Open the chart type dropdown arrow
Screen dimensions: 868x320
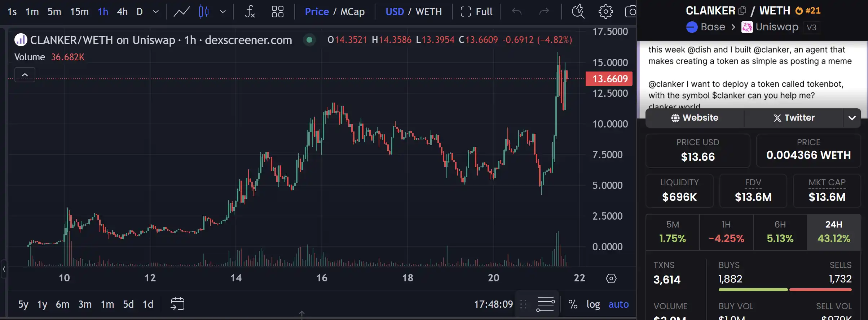coord(223,12)
